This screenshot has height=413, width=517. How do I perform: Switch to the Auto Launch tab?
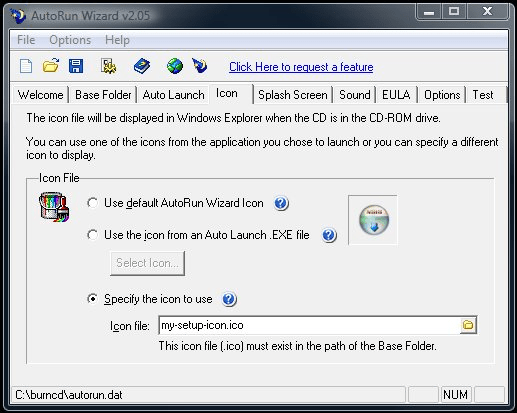click(x=173, y=95)
